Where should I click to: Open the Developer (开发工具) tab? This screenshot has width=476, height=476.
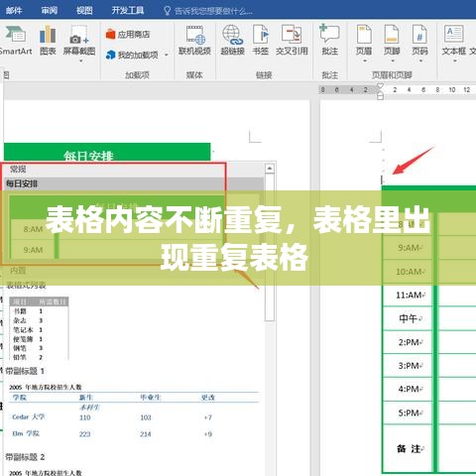point(128,11)
